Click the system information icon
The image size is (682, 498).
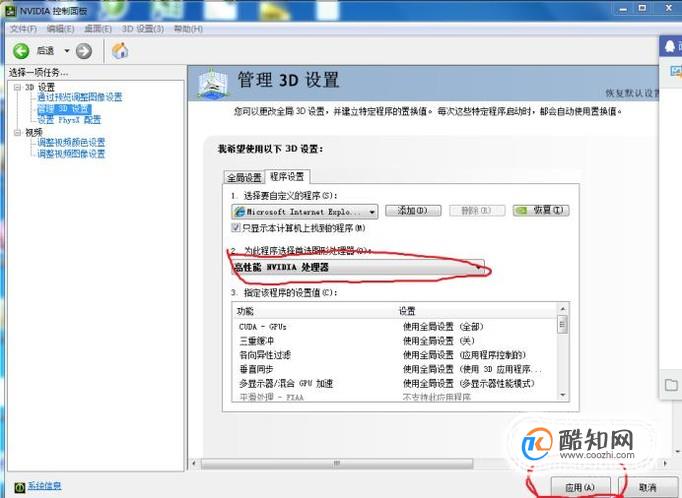[x=20, y=487]
